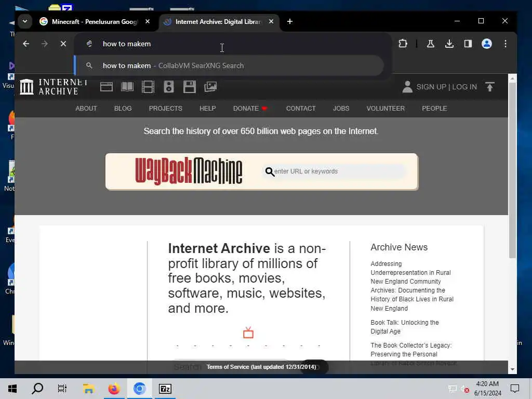Close the Internet Archive tab
The width and height of the screenshot is (532, 399).
[x=271, y=21]
